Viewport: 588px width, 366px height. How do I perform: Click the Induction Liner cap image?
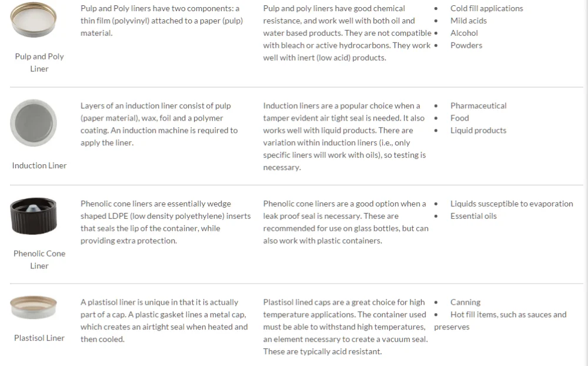tap(34, 124)
